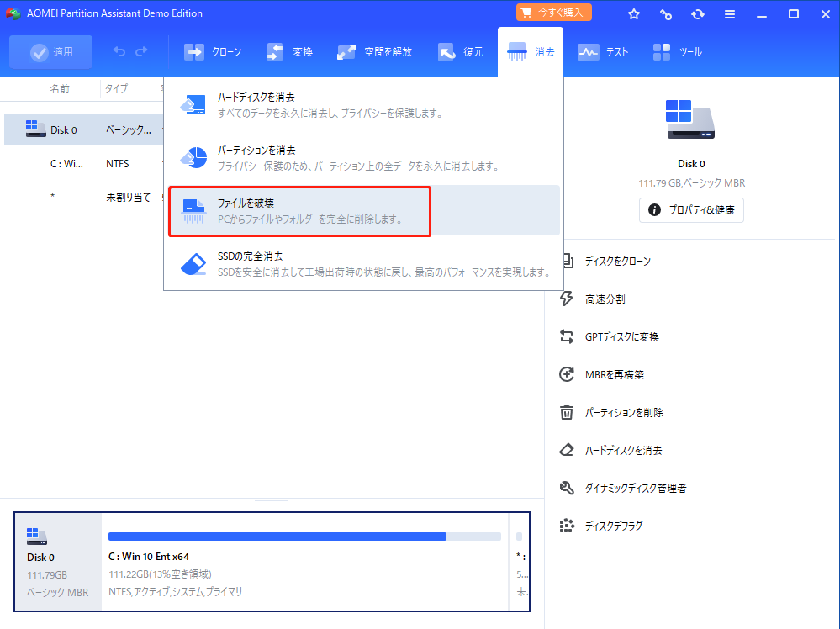Click the AOMEI logo in title bar
The width and height of the screenshot is (840, 629).
13,13
